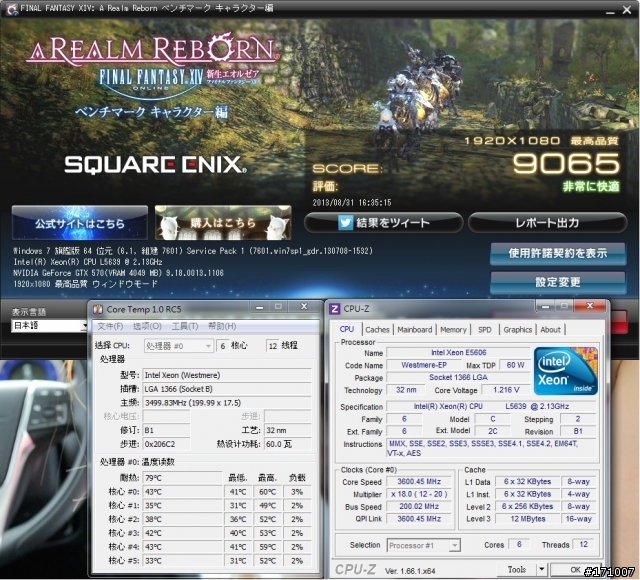Click the 型号 Intel Xeon (Westmere) field
The height and width of the screenshot is (580, 640).
[227, 375]
